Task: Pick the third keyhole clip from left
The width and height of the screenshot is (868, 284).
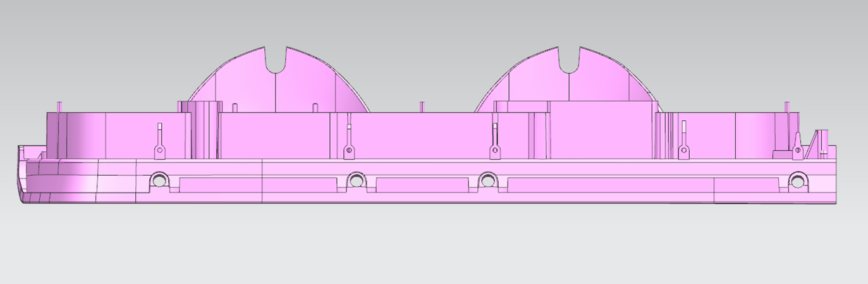Action: pyautogui.click(x=495, y=150)
